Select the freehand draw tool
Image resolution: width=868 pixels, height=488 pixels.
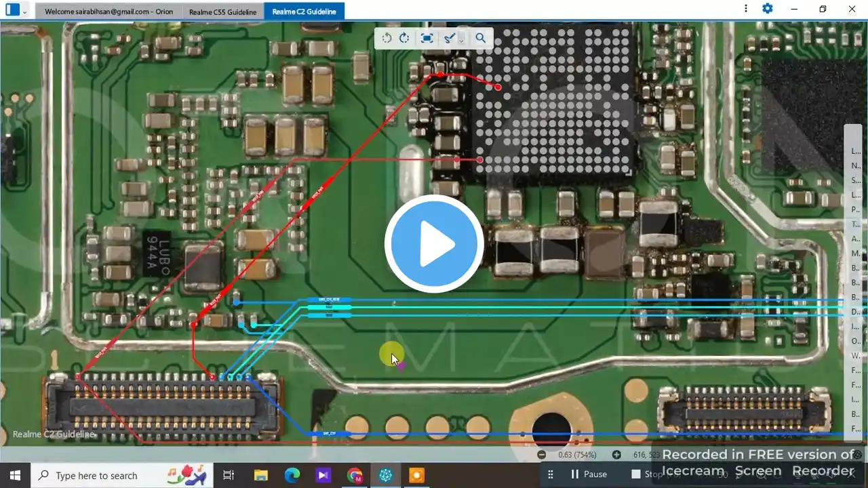tap(449, 38)
